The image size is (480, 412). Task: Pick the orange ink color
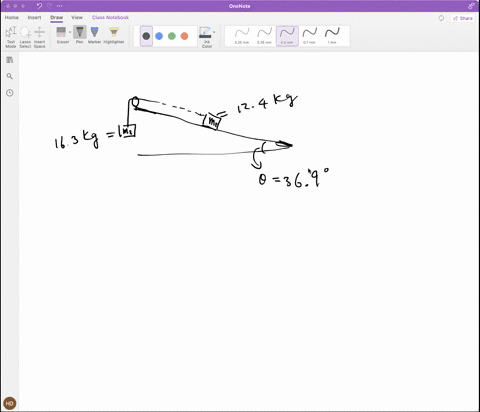click(x=184, y=36)
